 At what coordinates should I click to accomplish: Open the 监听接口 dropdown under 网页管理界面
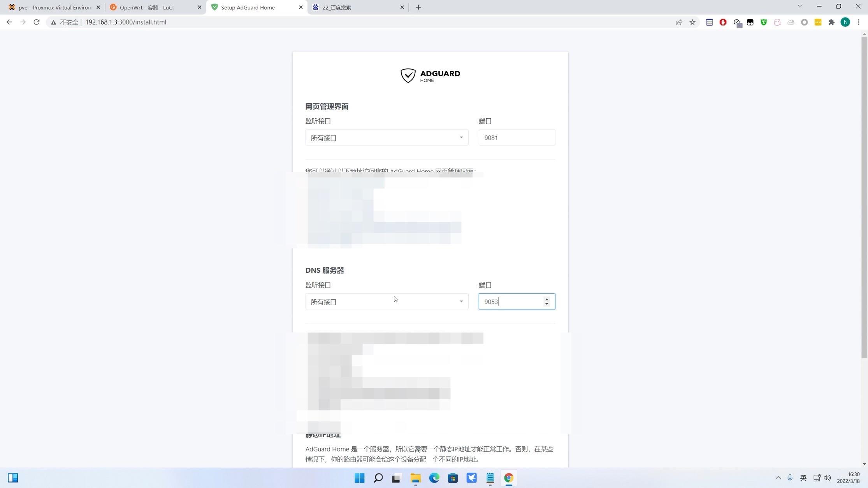387,137
